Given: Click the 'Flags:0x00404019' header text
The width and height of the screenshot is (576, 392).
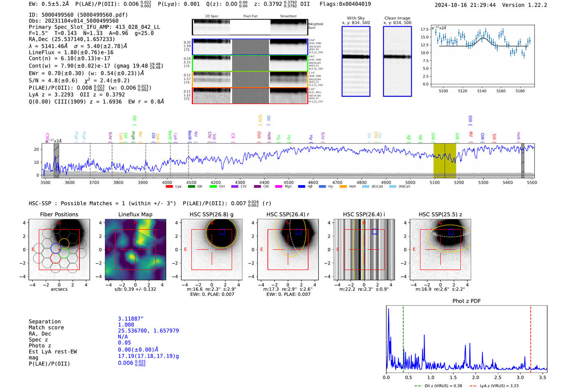Looking at the screenshot, I should click(345, 4).
